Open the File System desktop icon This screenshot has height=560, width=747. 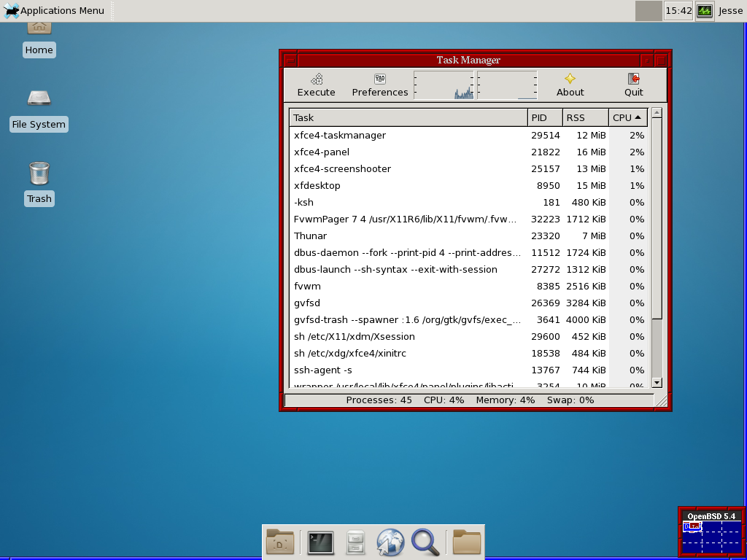(39, 111)
